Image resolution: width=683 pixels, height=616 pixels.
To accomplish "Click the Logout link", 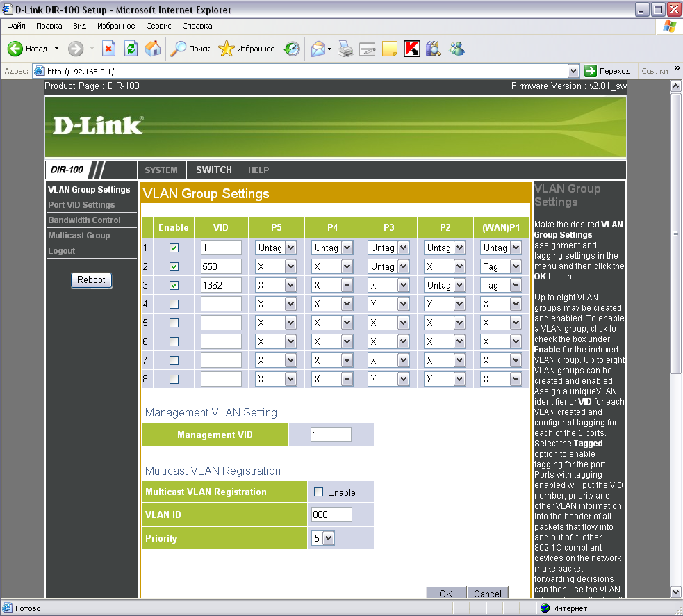I will [x=61, y=251].
